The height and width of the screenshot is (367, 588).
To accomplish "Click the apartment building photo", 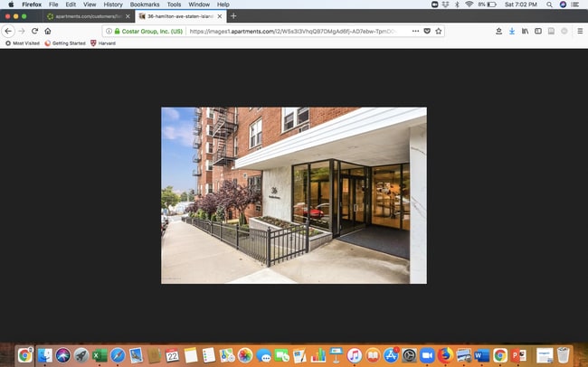I will click(x=293, y=195).
